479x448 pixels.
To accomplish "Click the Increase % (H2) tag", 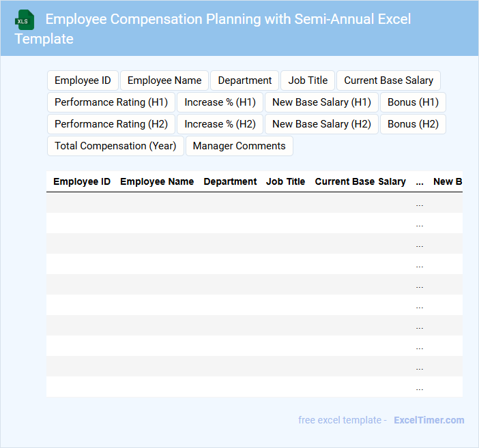I will [220, 124].
